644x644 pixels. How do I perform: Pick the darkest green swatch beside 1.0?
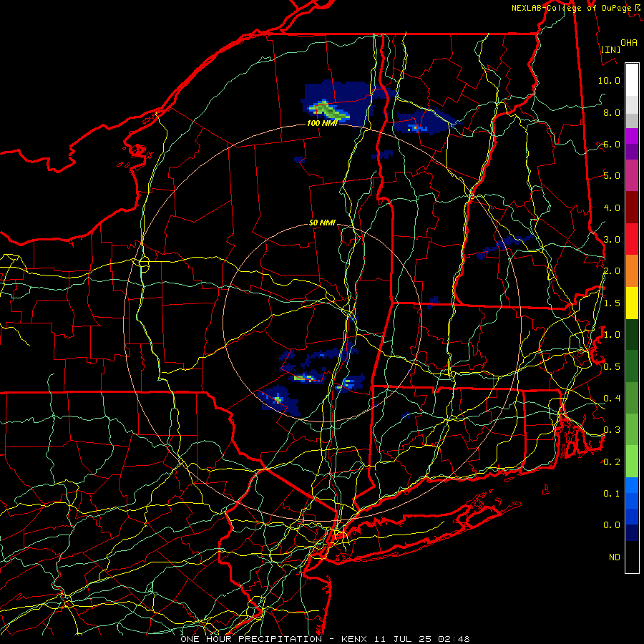click(632, 334)
